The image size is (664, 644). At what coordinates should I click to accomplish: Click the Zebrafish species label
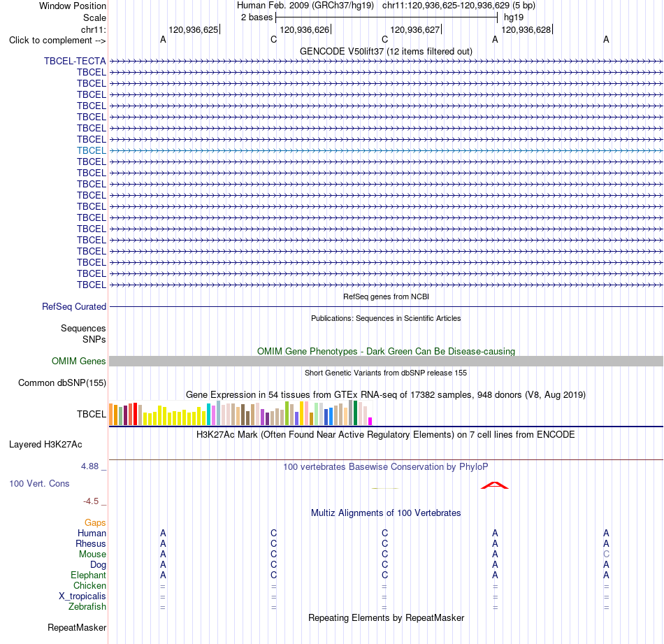[x=87, y=607]
